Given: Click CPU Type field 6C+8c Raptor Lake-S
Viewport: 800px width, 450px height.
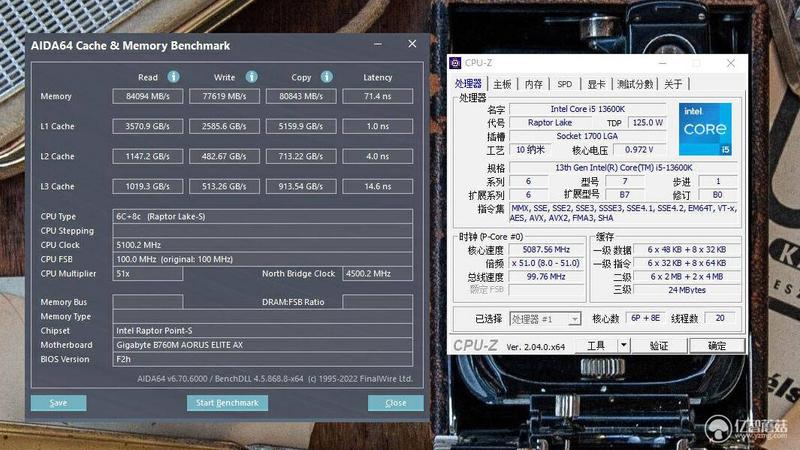Looking at the screenshot, I should 262,216.
